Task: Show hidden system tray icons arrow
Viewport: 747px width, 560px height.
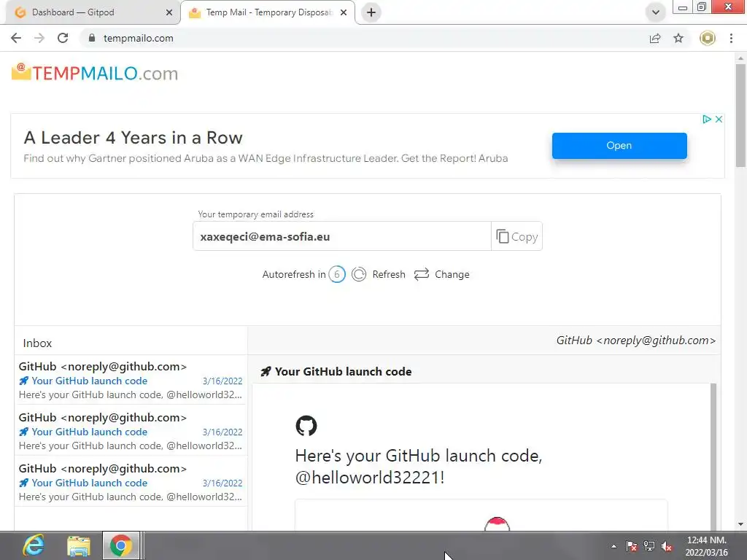Action: tap(614, 546)
